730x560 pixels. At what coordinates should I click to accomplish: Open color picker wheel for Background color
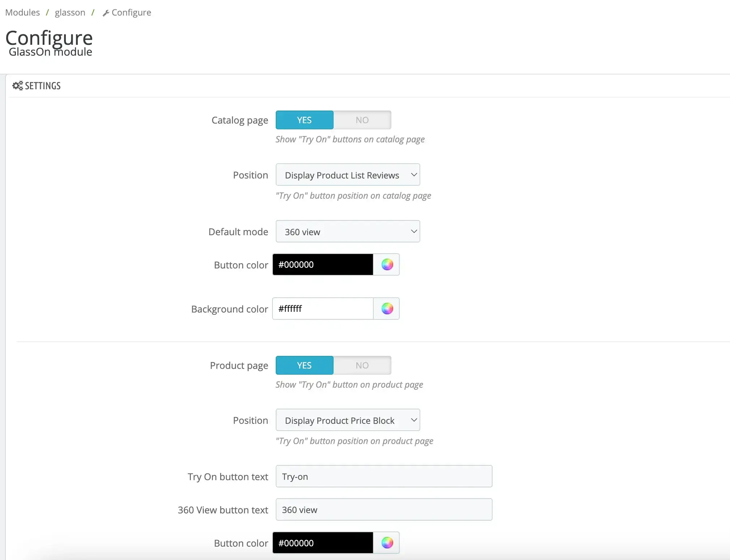pyautogui.click(x=387, y=309)
